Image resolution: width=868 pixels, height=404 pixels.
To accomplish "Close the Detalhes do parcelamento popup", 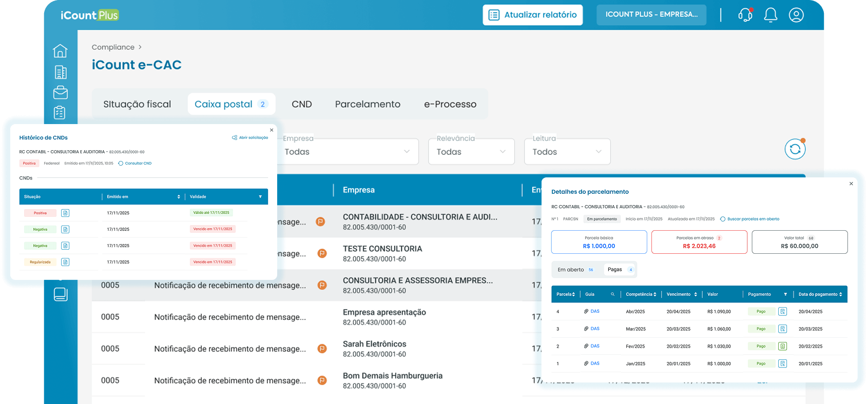I will tap(851, 184).
